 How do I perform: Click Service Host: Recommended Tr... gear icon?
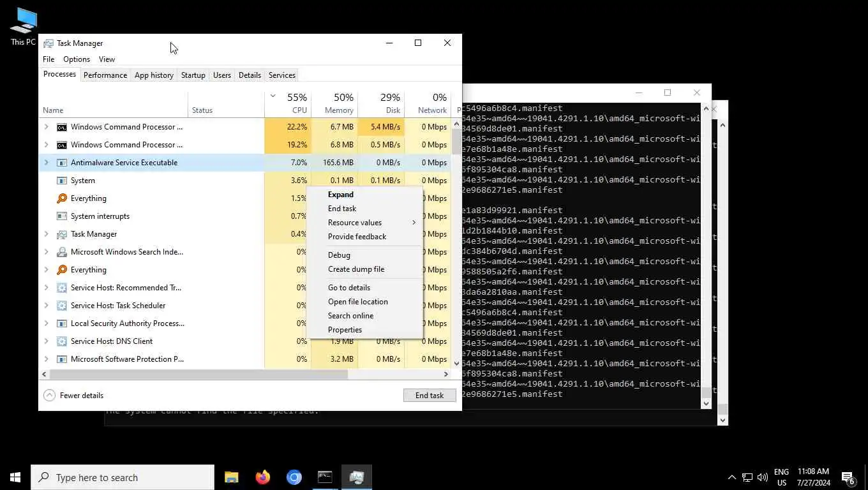tap(62, 288)
